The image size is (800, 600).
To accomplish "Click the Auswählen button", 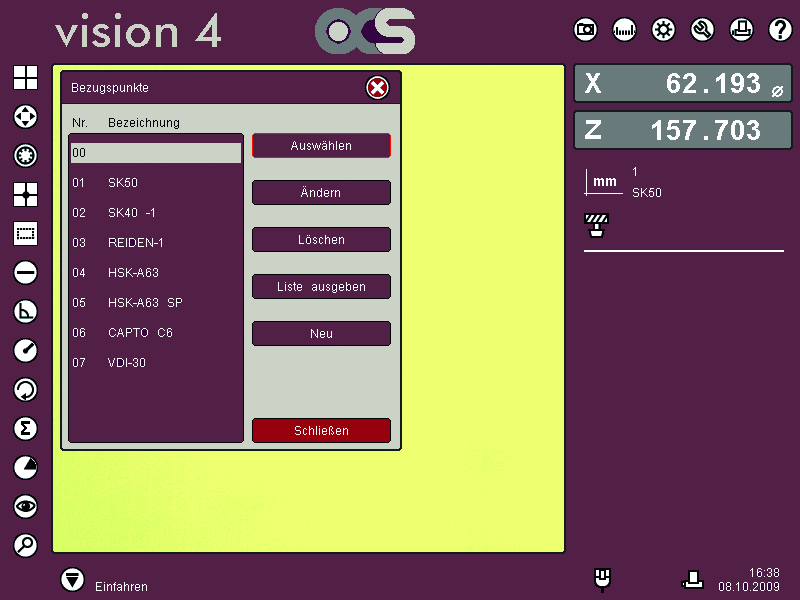I will click(321, 146).
